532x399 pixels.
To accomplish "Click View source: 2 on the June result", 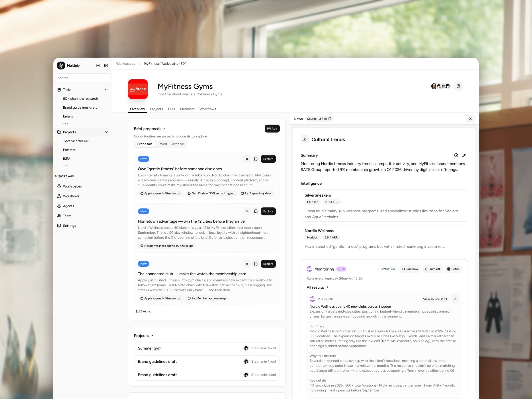I will [x=435, y=299].
